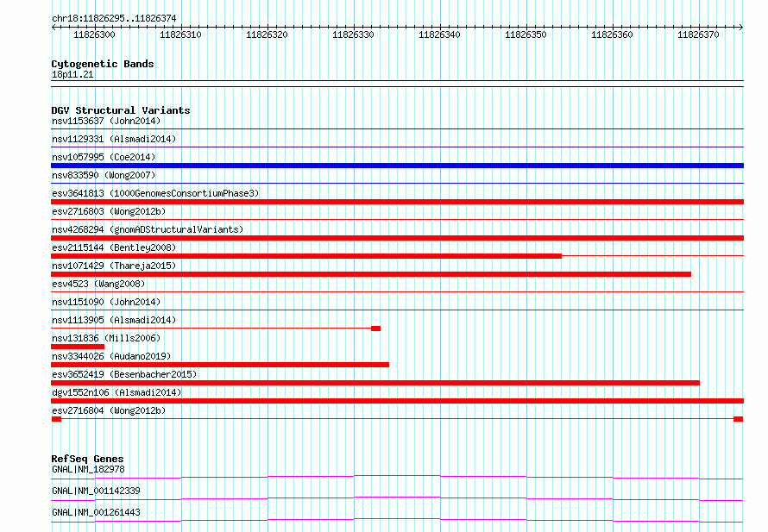Click the red esv3641813 variant bar
768x532 pixels.
point(397,202)
